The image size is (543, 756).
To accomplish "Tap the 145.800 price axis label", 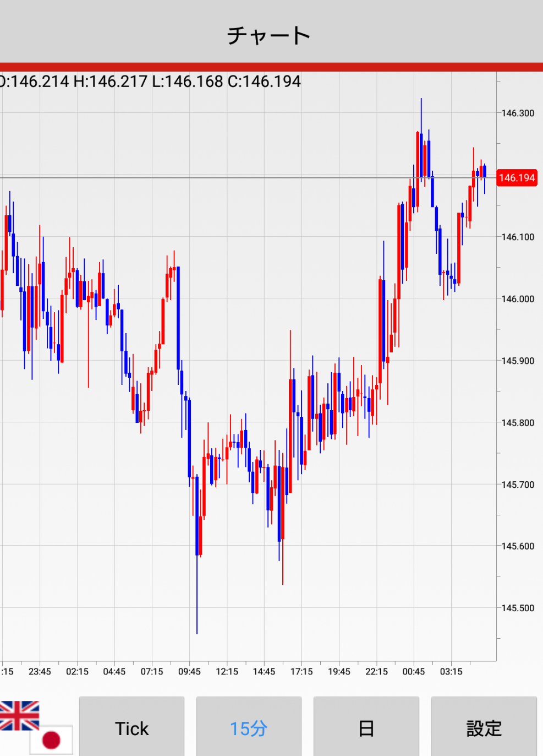I will point(517,423).
